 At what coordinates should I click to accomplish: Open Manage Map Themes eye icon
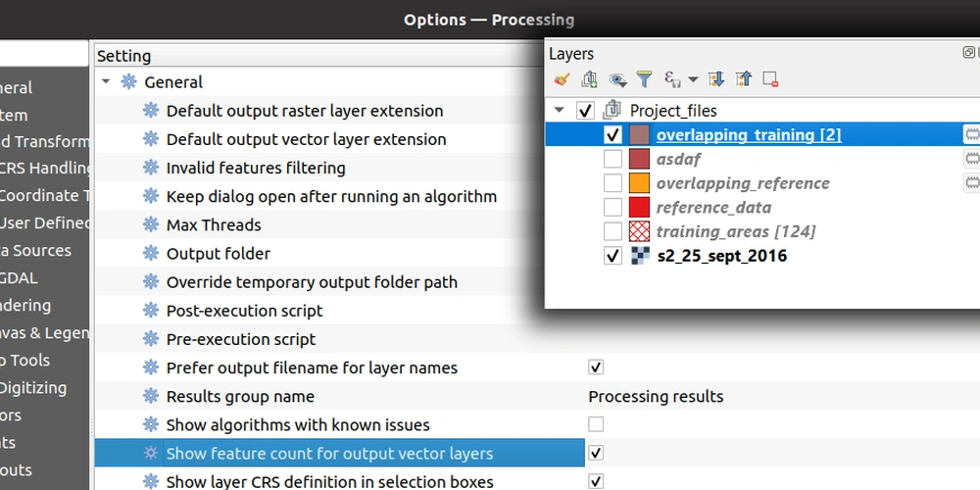pos(617,79)
